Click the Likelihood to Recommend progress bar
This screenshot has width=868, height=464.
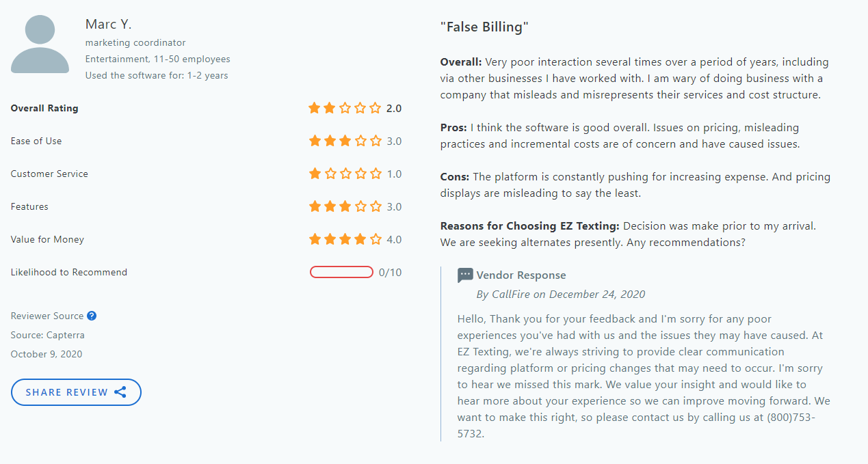[341, 271]
